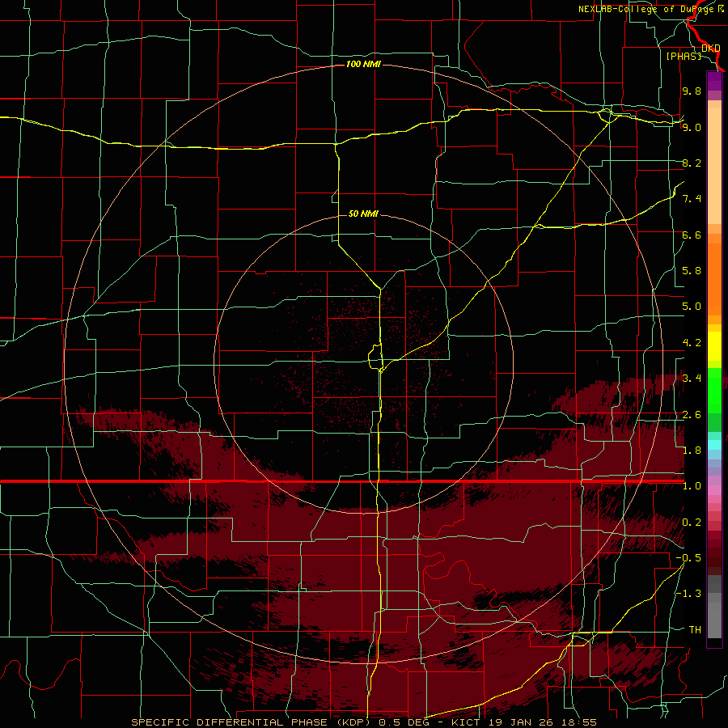Click the yellow band of the color scale

tap(714, 346)
